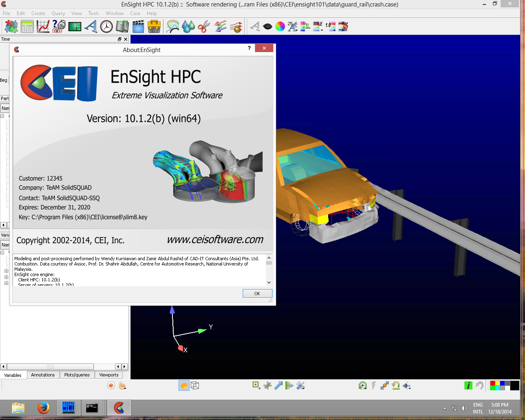Open the Case menu
Image resolution: width=525 pixels, height=420 pixels.
(x=135, y=13)
